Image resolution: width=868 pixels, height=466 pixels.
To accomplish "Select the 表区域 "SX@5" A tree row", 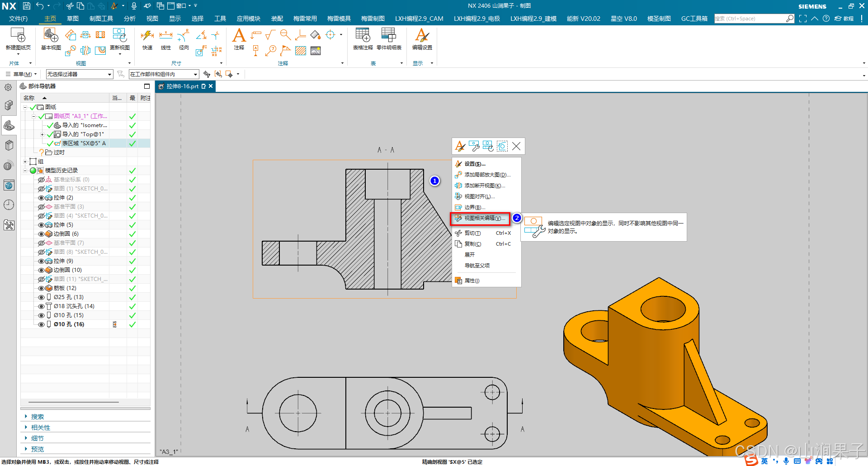I will tap(84, 143).
